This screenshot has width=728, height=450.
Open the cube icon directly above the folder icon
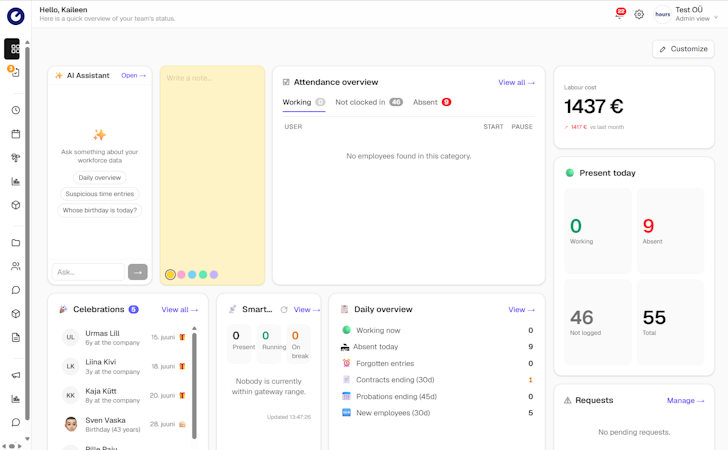click(16, 205)
